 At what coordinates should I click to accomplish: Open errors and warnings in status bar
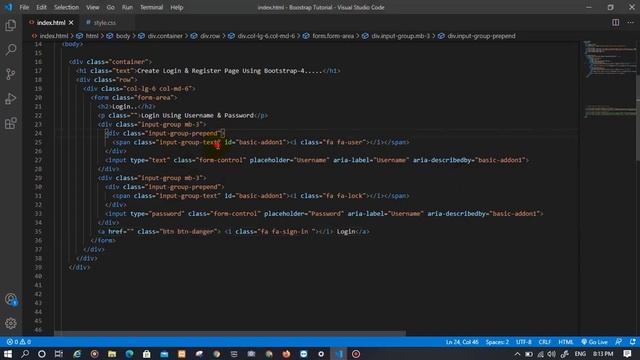coord(19,342)
